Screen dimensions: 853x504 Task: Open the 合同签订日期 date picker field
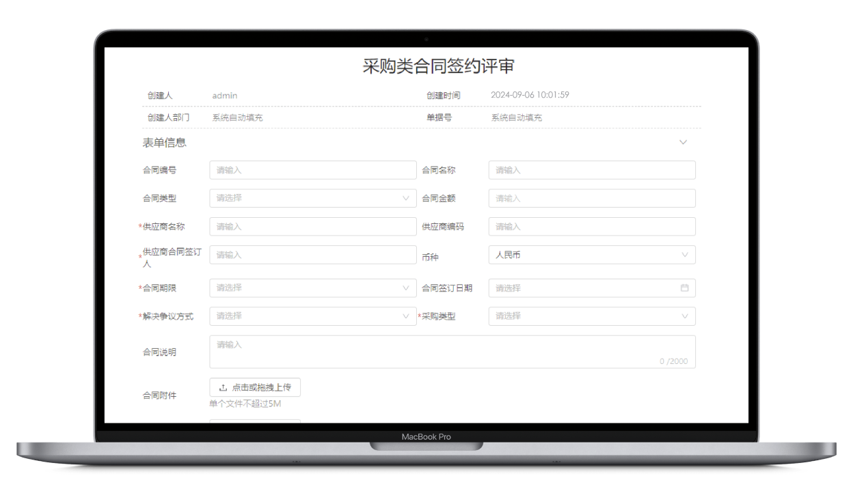[x=584, y=288]
